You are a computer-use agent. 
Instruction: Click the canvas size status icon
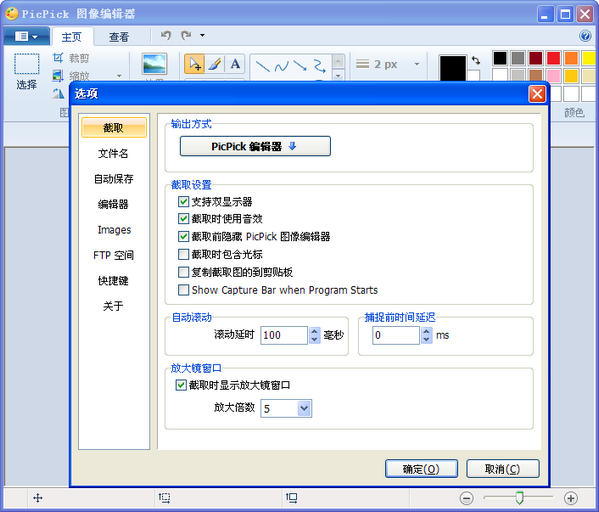[291, 497]
